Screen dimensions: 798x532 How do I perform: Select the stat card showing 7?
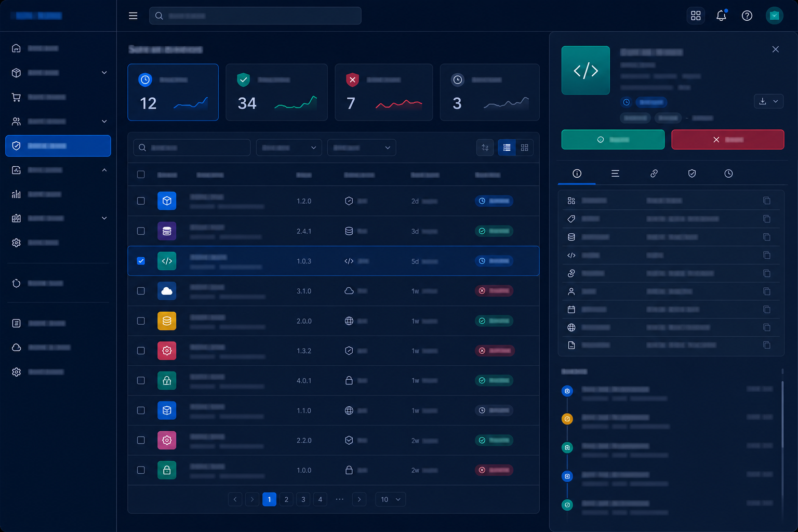click(x=383, y=92)
